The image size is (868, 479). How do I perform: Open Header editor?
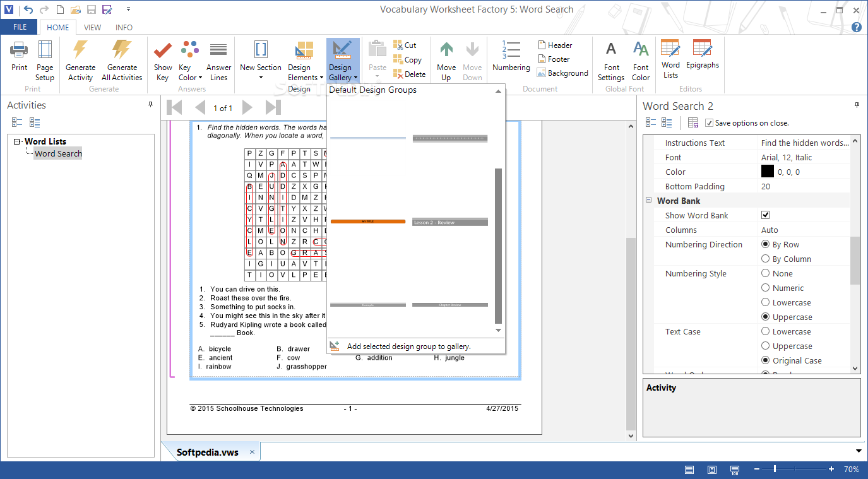[x=556, y=45]
